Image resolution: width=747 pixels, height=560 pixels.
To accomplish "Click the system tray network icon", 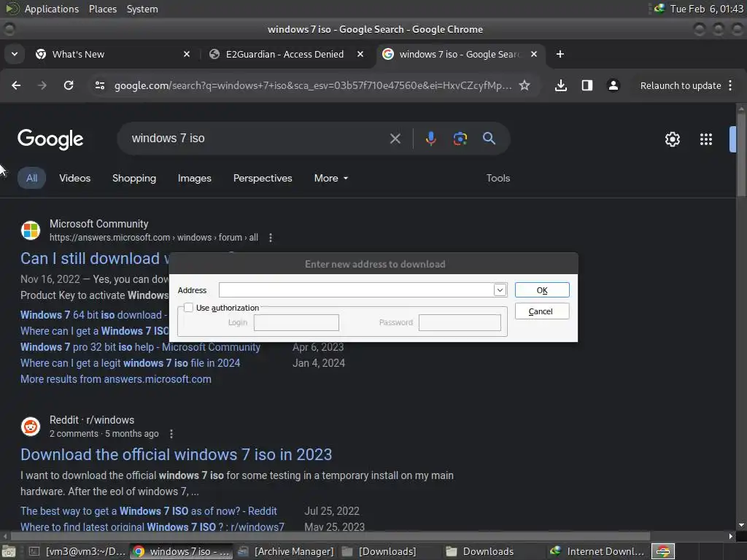I will click(x=659, y=9).
